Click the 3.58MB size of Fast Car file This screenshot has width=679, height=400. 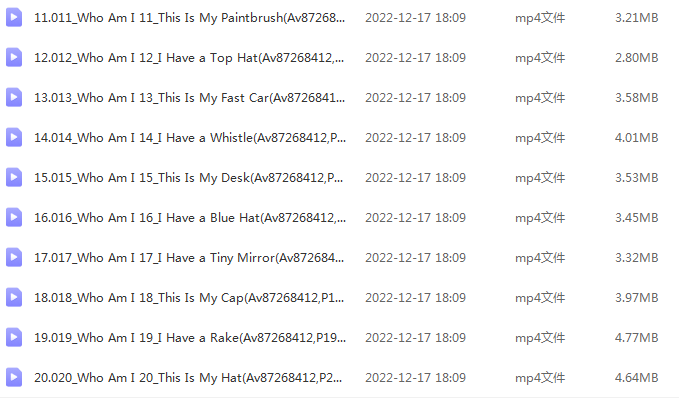pos(637,98)
